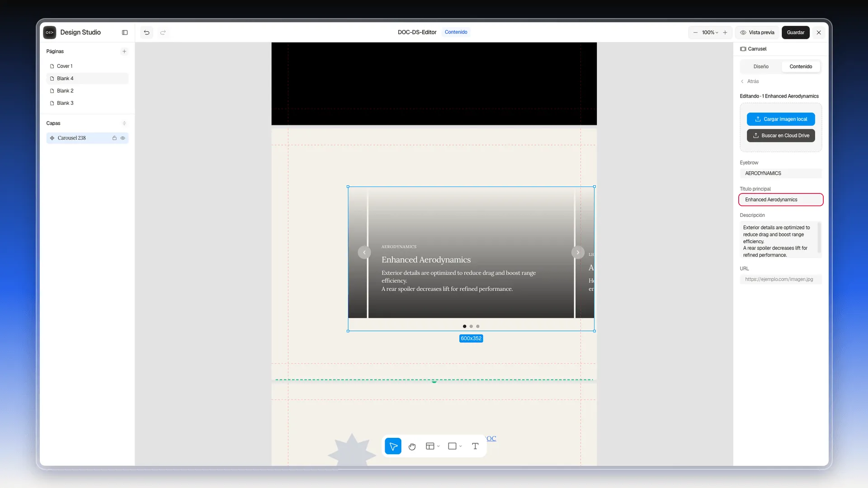Image resolution: width=868 pixels, height=488 pixels.
Task: Open the Blank 2 page
Action: pyautogui.click(x=87, y=91)
